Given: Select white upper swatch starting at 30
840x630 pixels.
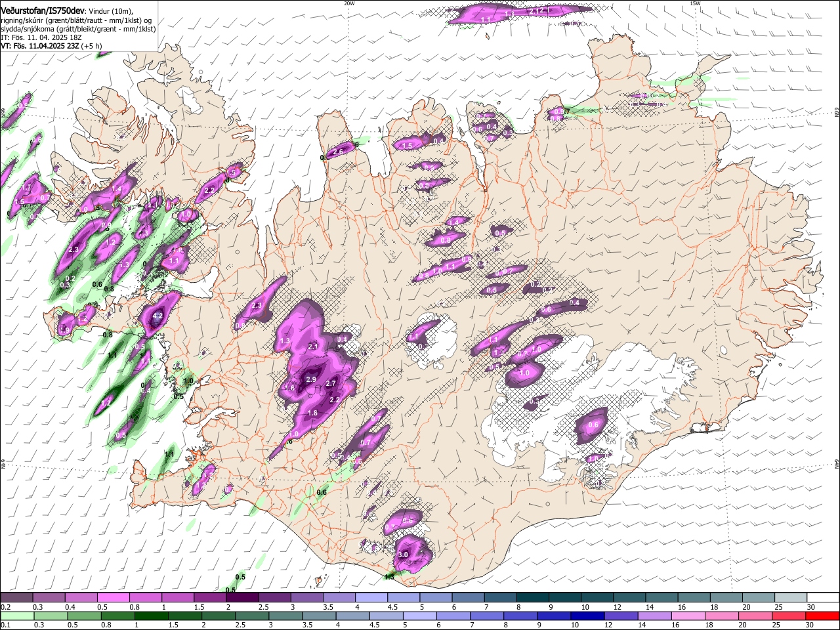Looking at the screenshot, I should (x=824, y=598).
